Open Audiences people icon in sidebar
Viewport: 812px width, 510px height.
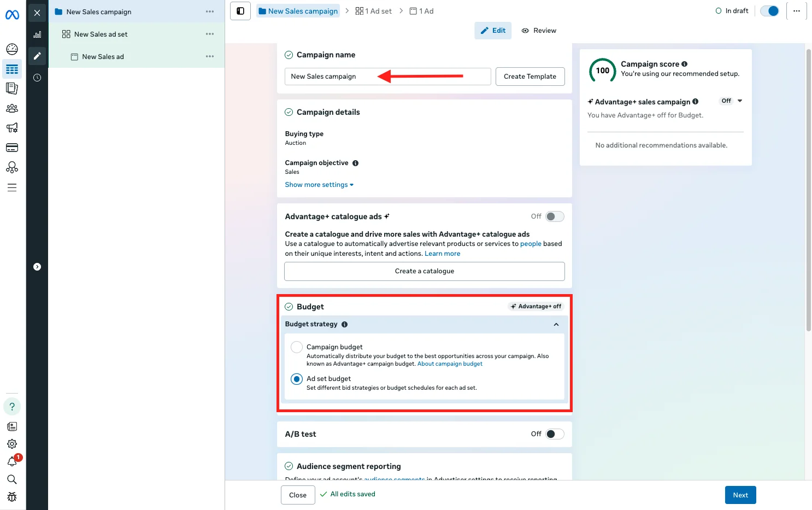click(x=12, y=108)
